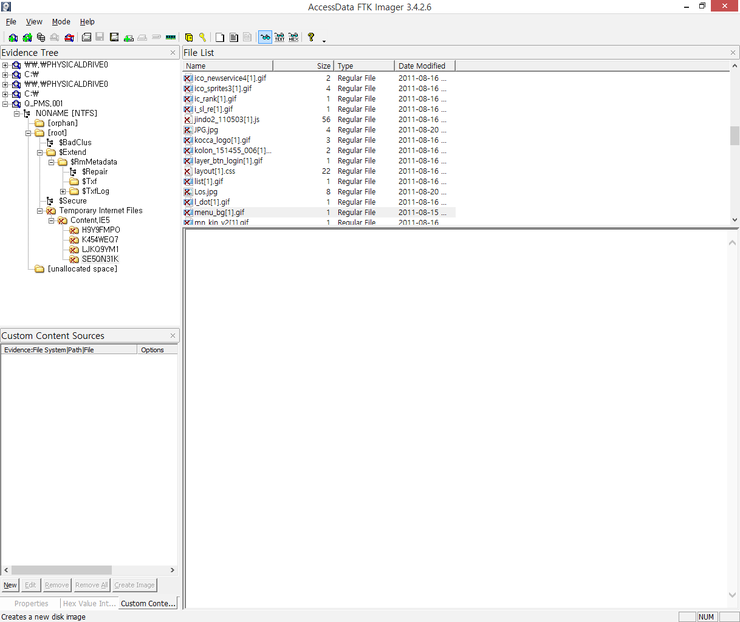Open the Mode menu
This screenshot has width=740, height=622.
tap(61, 21)
